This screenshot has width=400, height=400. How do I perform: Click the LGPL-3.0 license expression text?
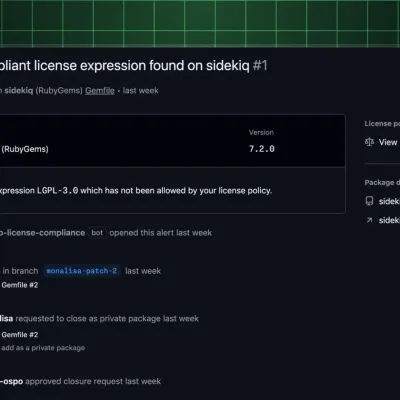58,191
